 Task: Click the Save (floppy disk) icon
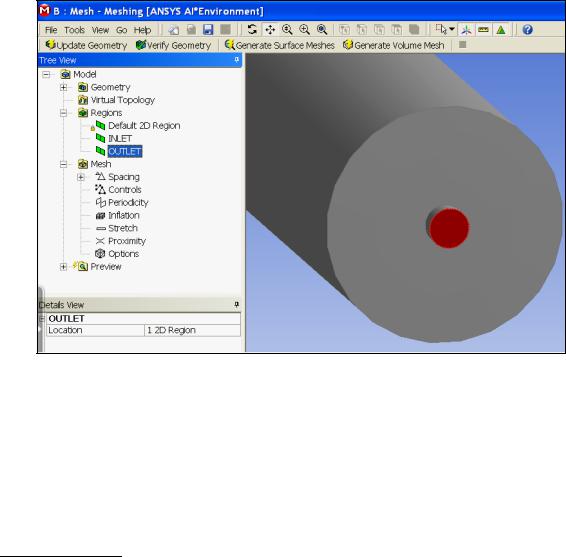[x=208, y=30]
